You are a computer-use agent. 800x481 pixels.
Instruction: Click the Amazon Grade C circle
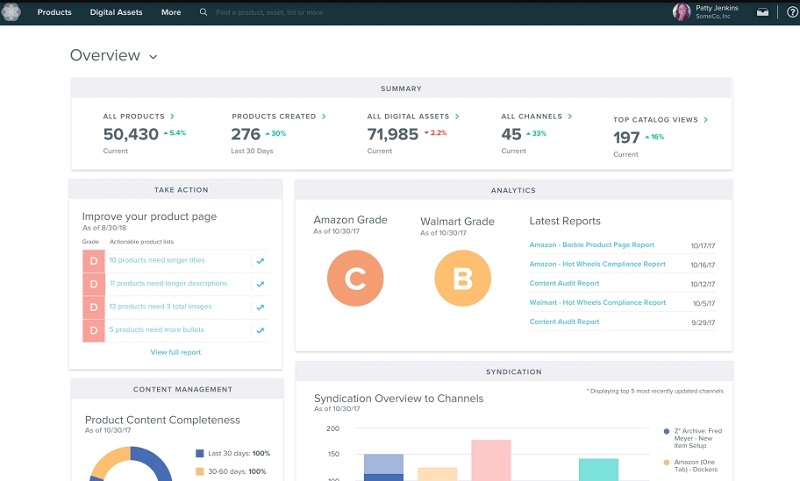[x=355, y=278]
